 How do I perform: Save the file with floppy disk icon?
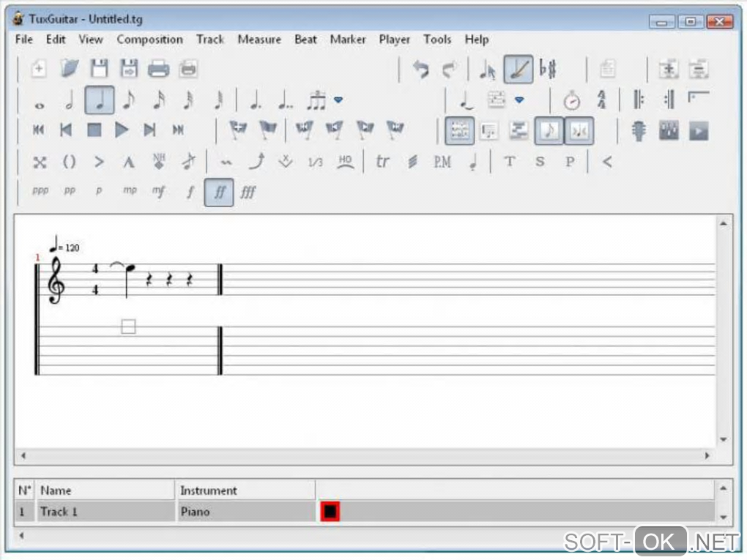[99, 69]
